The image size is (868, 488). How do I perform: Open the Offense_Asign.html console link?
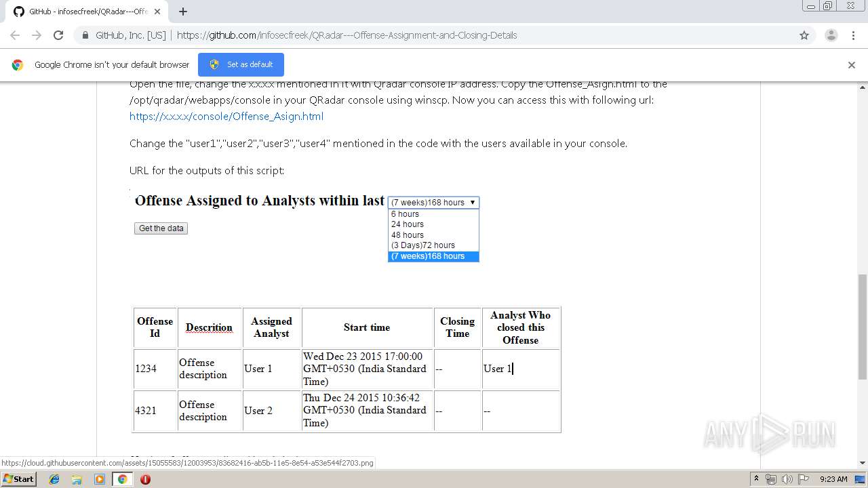point(226,116)
